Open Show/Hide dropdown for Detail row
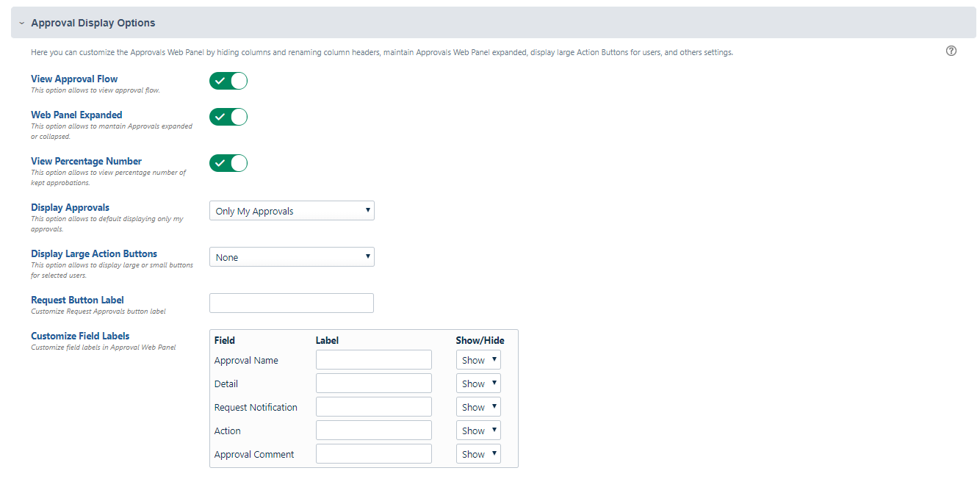980x479 pixels. point(478,383)
